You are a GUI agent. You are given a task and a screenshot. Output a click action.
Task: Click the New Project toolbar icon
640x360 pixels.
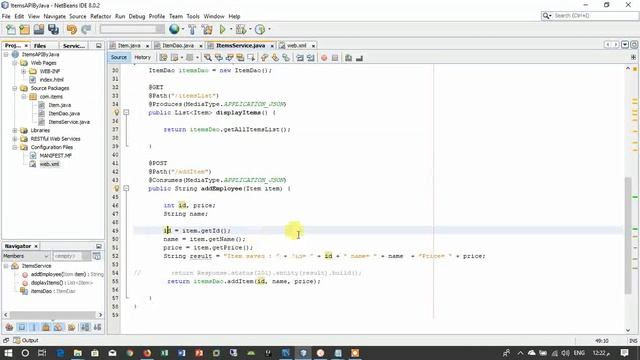click(24, 29)
